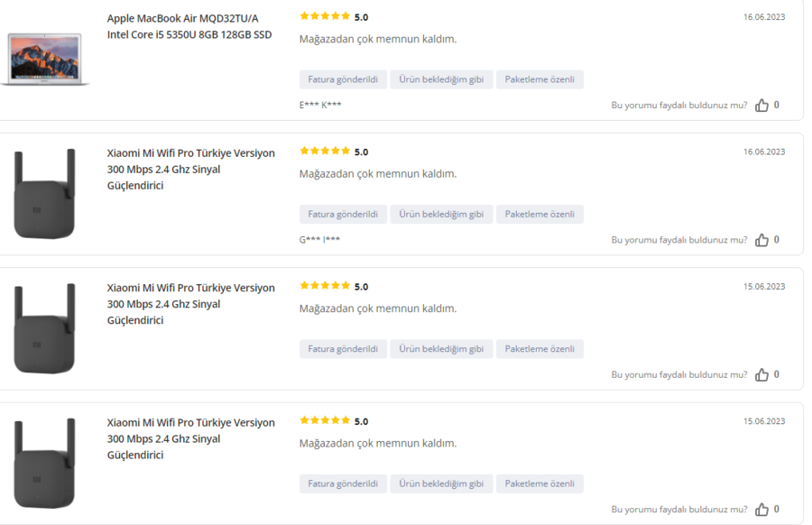Open Apple MacBook Air MQD32TU/A product title

click(x=189, y=26)
